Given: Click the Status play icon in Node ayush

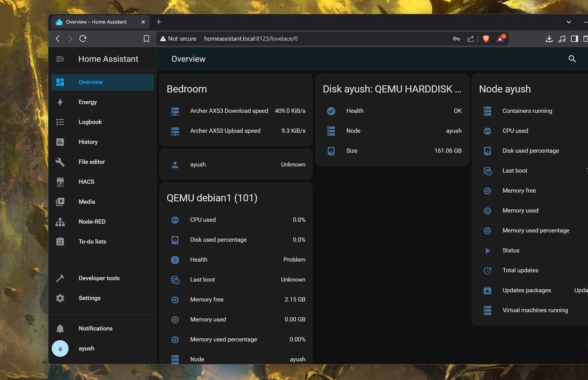Looking at the screenshot, I should click(487, 250).
